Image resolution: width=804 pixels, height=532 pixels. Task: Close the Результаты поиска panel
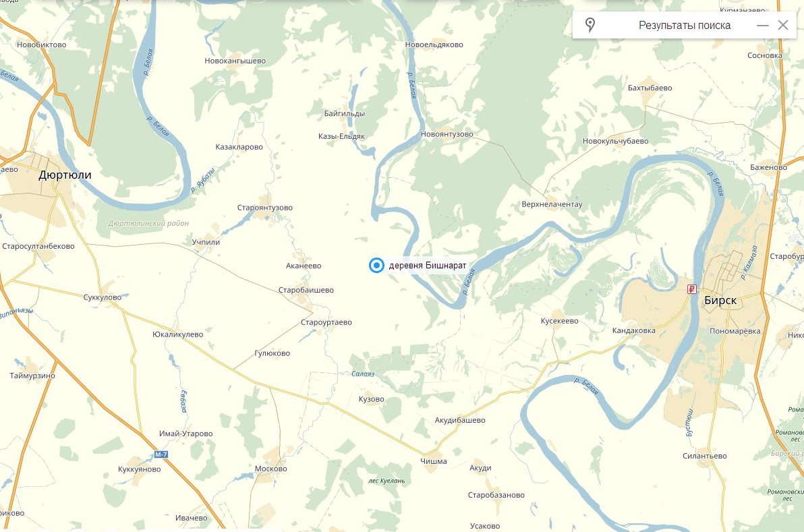point(783,25)
